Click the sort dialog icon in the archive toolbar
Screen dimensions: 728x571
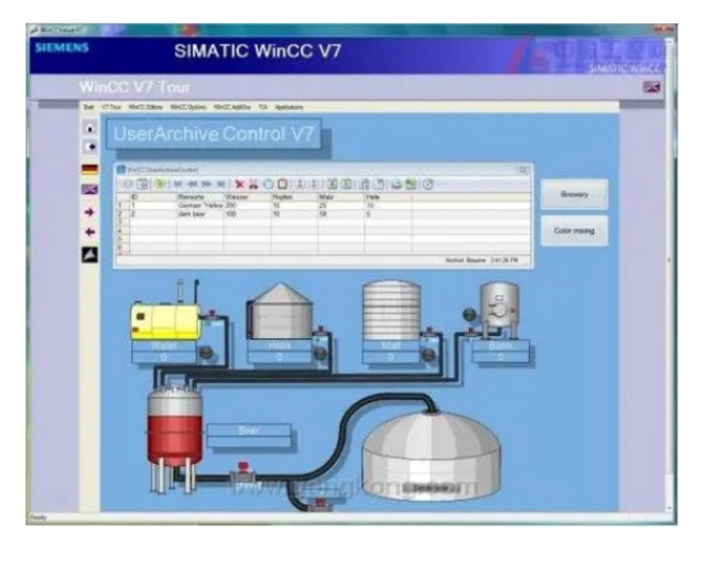364,185
